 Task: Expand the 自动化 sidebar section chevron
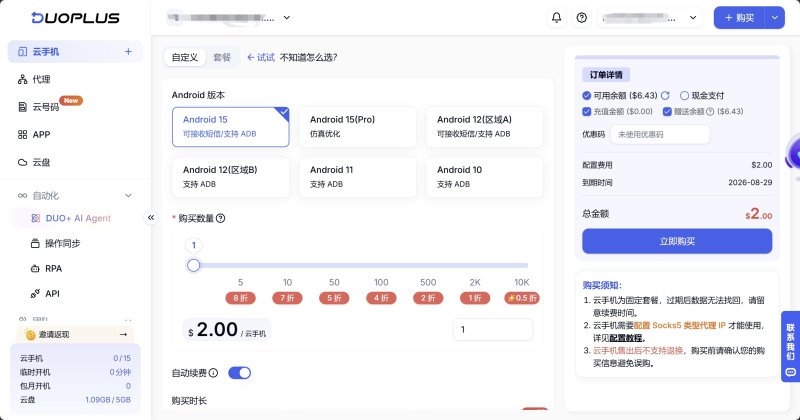(128, 195)
